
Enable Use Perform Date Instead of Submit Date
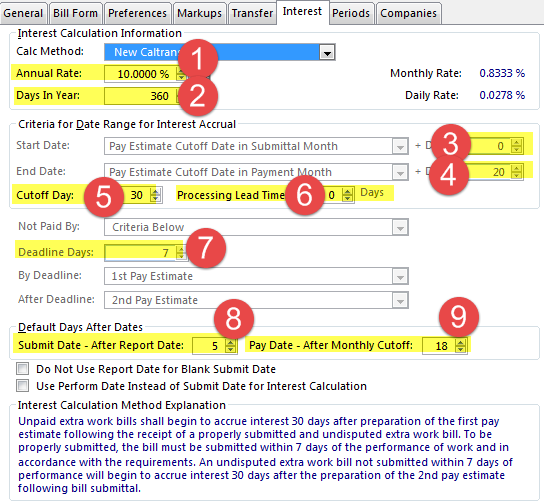(23, 385)
